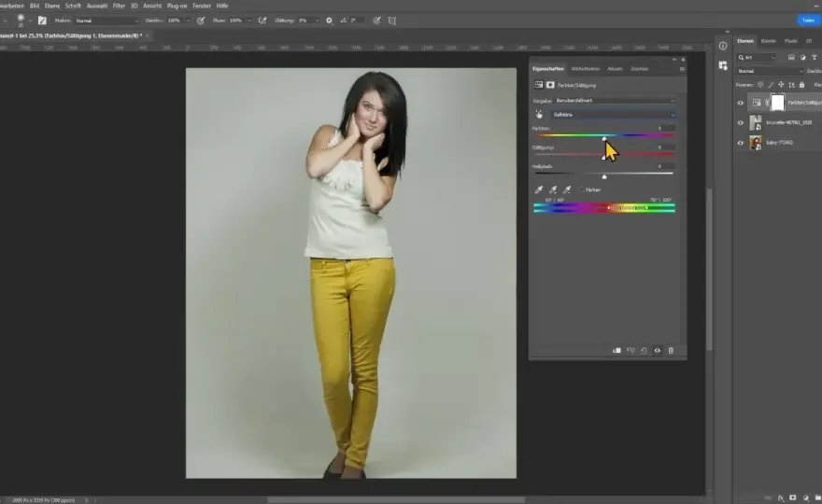Open the Bild menu
822x504 pixels.
tap(34, 6)
